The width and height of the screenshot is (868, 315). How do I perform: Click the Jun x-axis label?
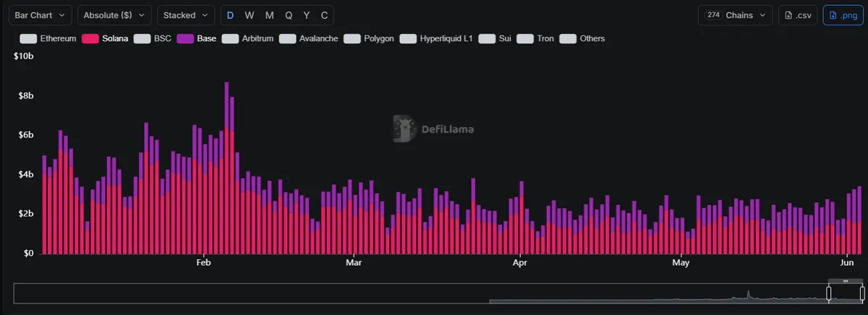[x=848, y=262]
